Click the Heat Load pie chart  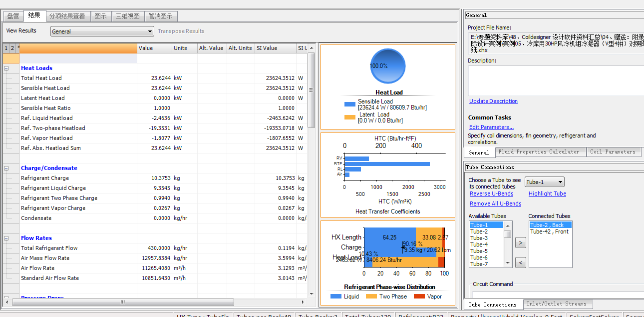coord(387,66)
